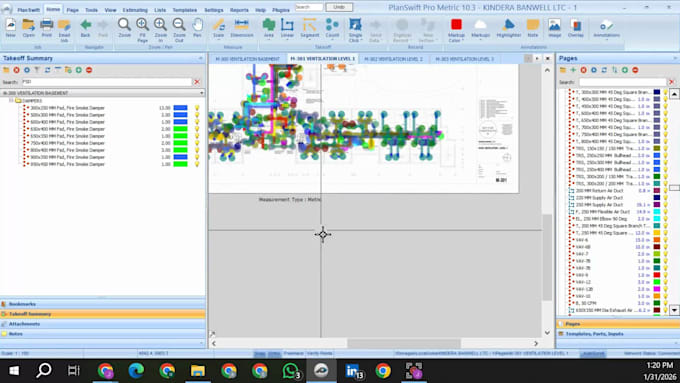
Task: Open the Markups dropdown arrow
Action: [481, 40]
